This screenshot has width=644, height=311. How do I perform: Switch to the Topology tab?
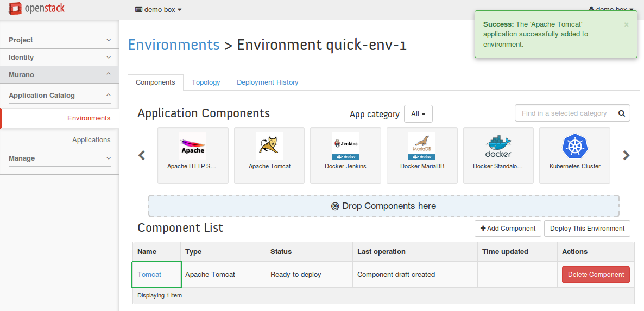tap(206, 82)
